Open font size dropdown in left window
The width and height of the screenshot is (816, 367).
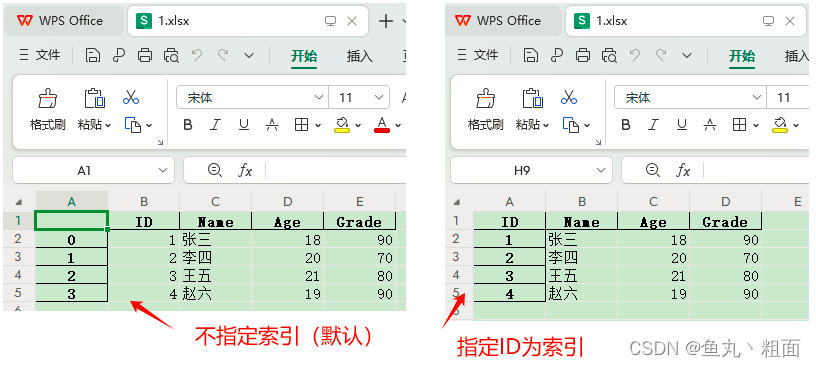click(x=379, y=97)
